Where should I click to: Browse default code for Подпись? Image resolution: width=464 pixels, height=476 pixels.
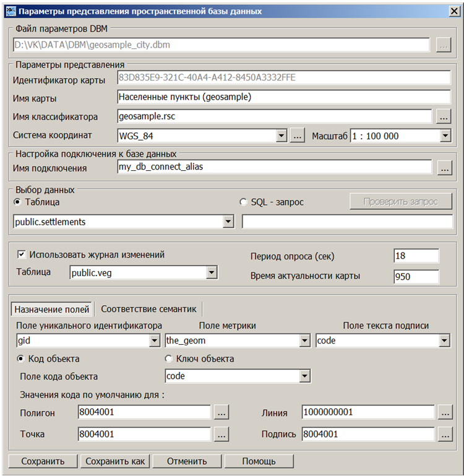click(444, 435)
